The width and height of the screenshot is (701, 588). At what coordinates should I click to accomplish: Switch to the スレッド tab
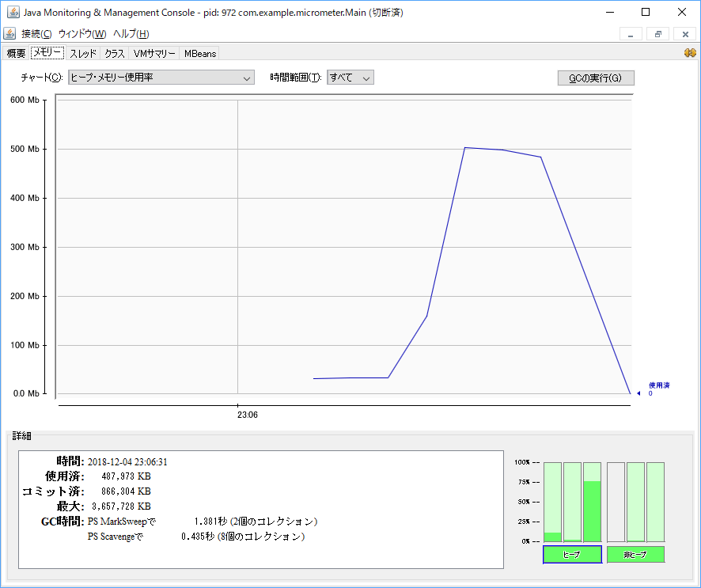(83, 54)
